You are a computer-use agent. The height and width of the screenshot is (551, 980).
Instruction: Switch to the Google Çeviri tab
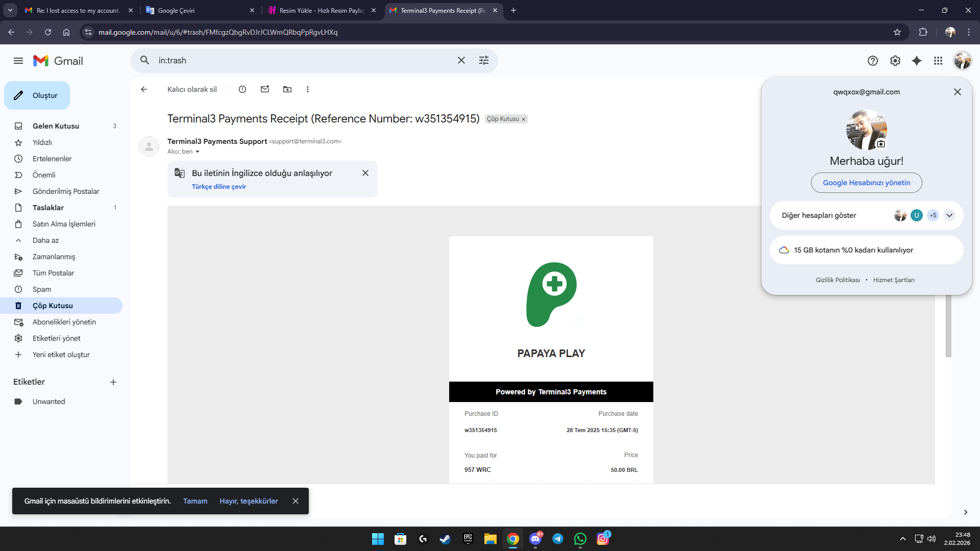201,10
